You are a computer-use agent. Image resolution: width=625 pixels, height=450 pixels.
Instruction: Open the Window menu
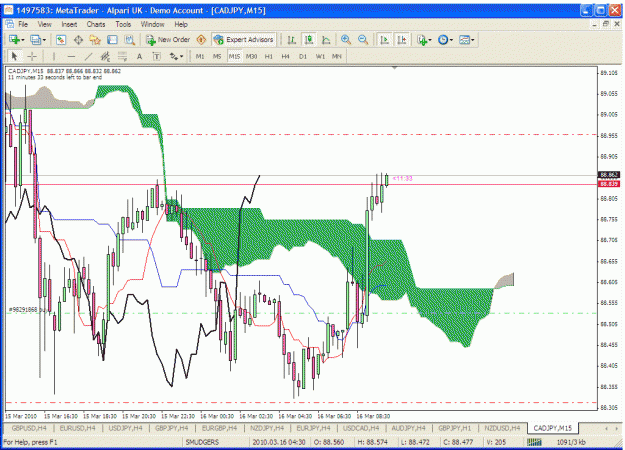pyautogui.click(x=152, y=24)
